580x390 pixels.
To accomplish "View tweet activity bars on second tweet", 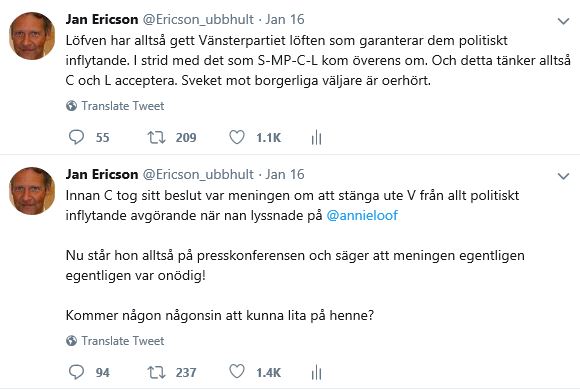I will 316,372.
